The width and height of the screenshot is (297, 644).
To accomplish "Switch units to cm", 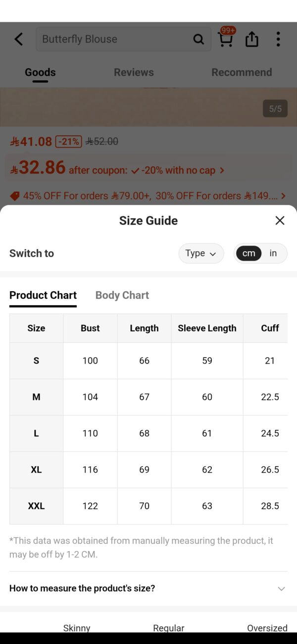I will 248,253.
